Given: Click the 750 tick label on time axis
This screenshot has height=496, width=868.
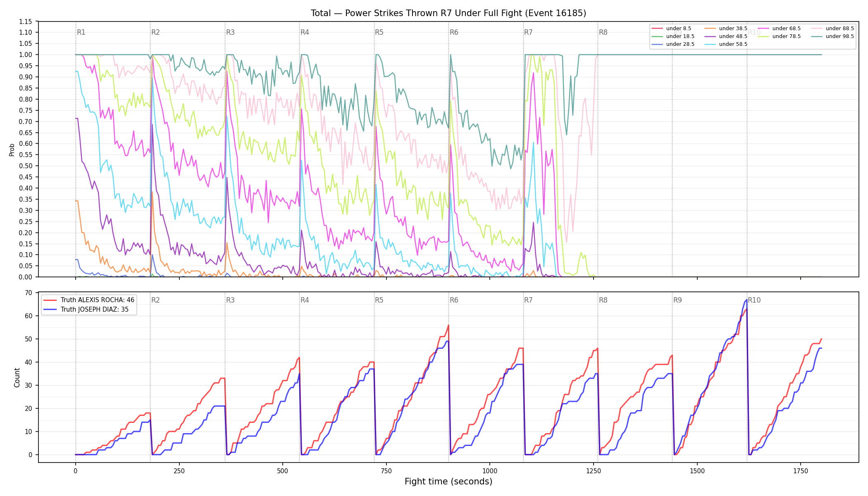Looking at the screenshot, I should tap(386, 471).
